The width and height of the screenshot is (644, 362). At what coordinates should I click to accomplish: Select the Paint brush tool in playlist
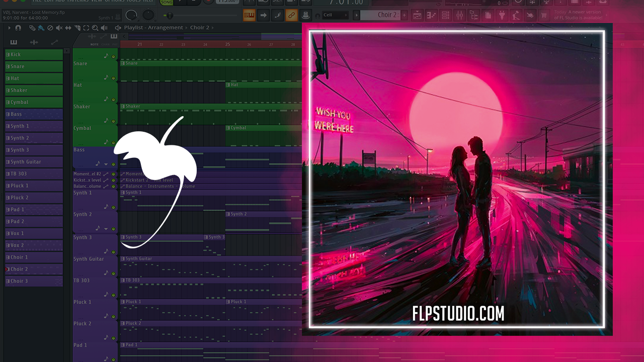[x=41, y=28]
